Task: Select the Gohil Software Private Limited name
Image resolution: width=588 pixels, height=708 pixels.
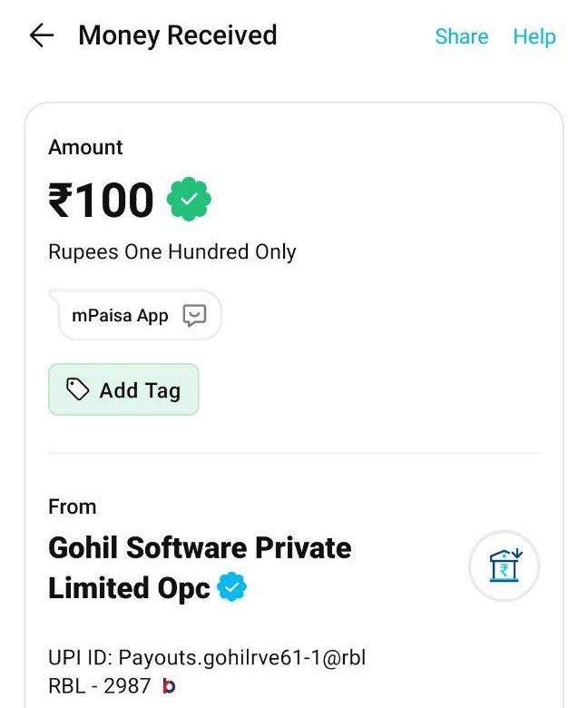Action: (200, 567)
